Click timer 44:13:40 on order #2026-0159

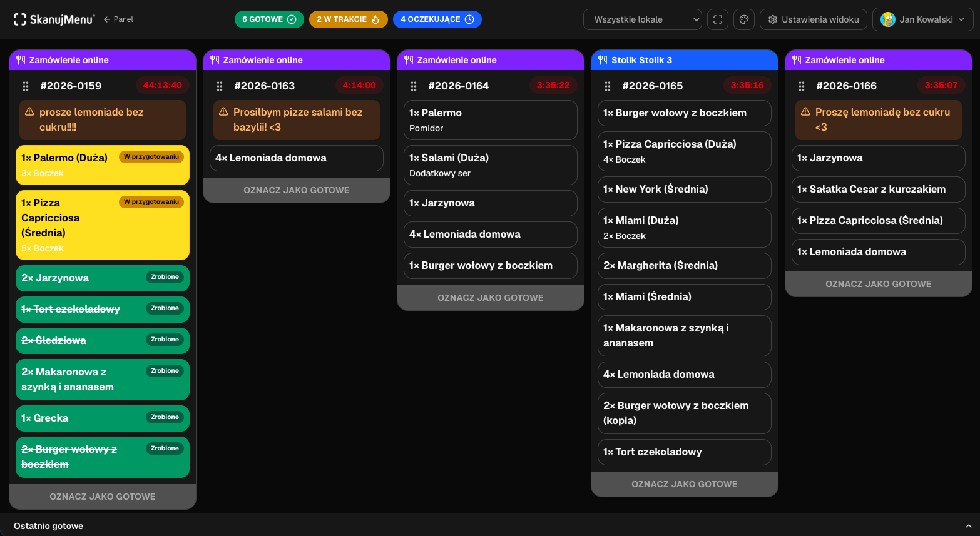[x=162, y=86]
